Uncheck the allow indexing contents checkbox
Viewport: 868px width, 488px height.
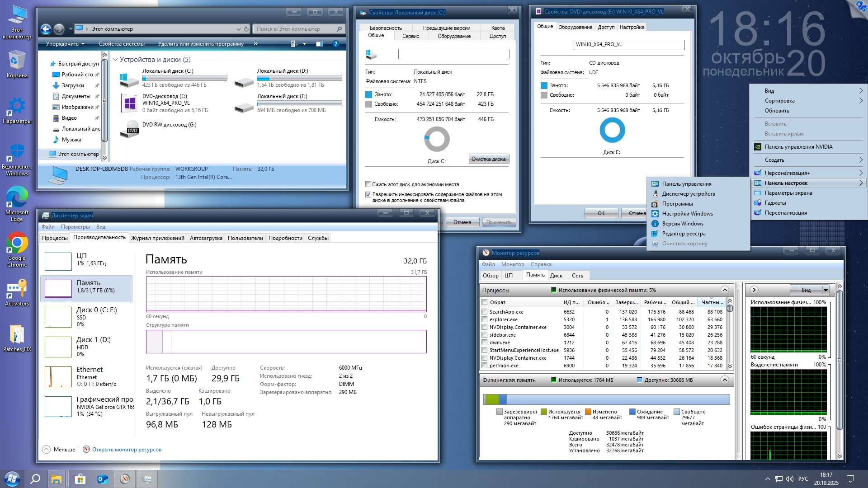[x=368, y=194]
